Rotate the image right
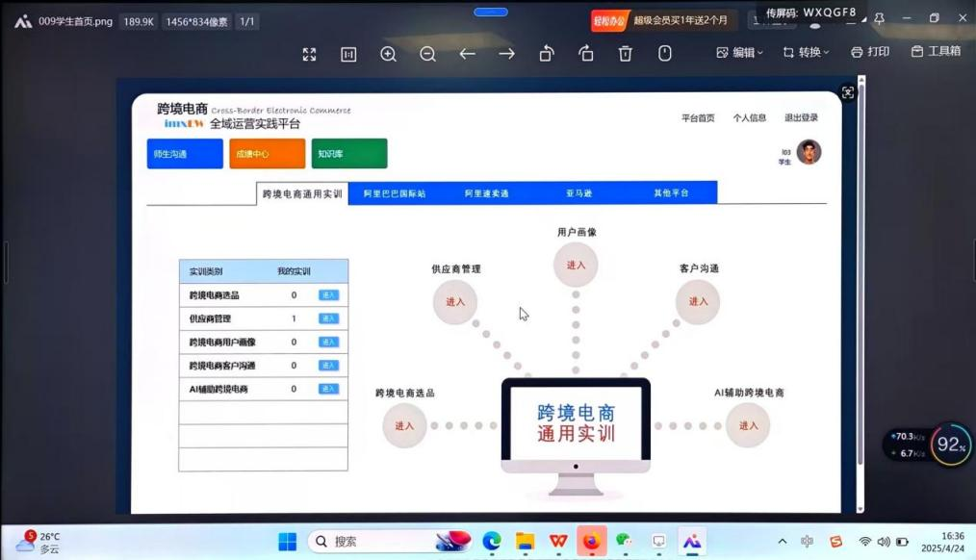The height and width of the screenshot is (560, 976). point(586,54)
